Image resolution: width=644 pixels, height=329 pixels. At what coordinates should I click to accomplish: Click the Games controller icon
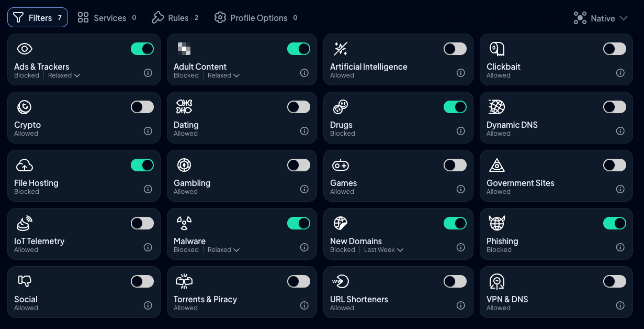point(341,166)
